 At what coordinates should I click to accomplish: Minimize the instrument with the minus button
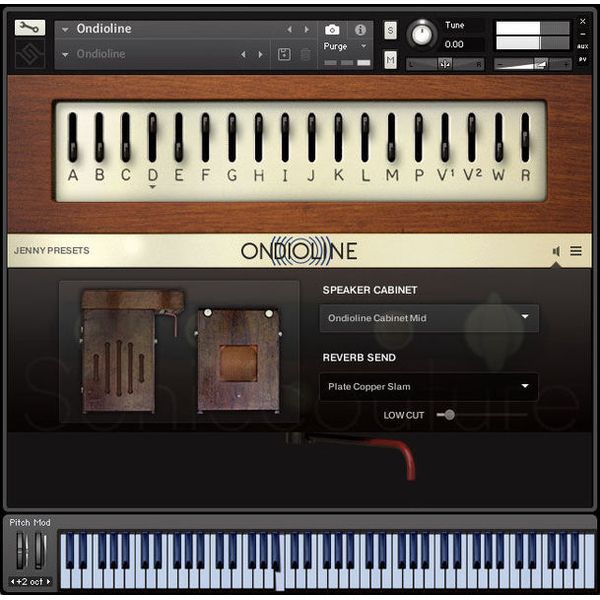pos(582,34)
